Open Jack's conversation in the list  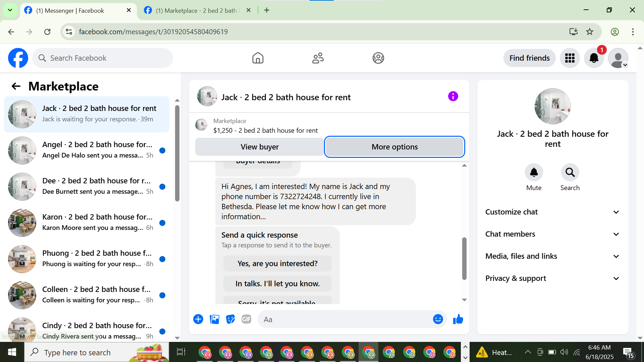tap(87, 114)
